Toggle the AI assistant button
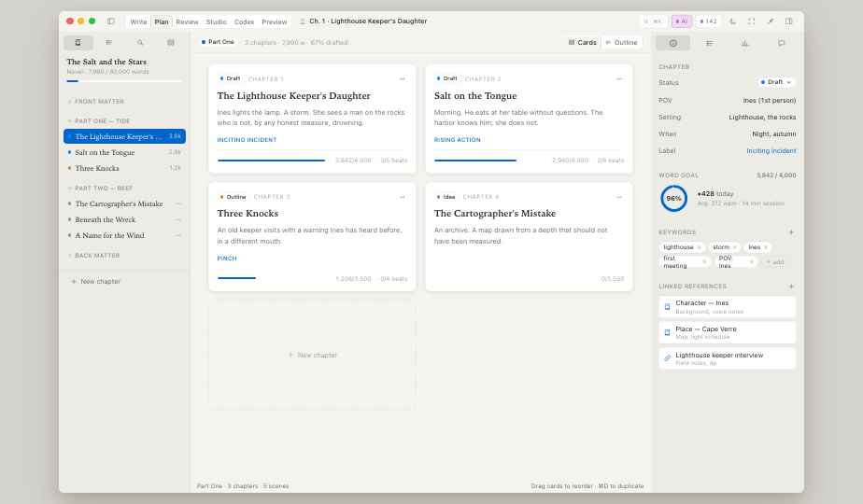The width and height of the screenshot is (863, 504). pyautogui.click(x=681, y=21)
